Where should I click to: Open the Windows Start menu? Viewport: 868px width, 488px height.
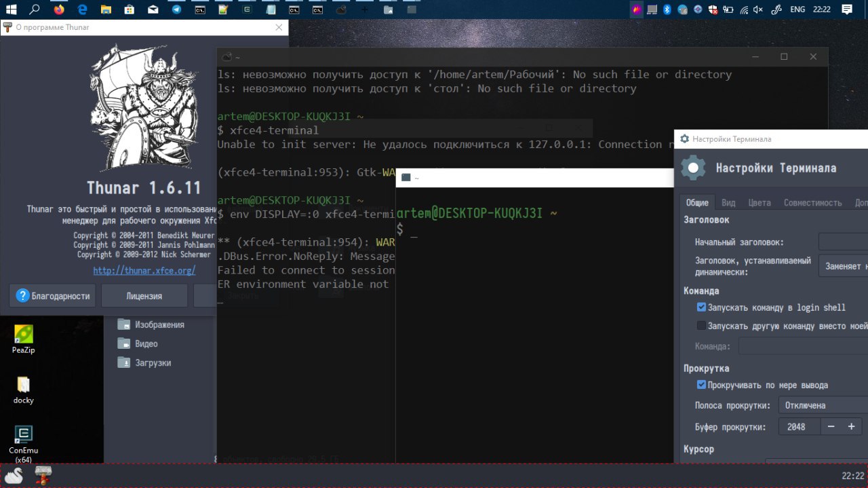click(11, 10)
